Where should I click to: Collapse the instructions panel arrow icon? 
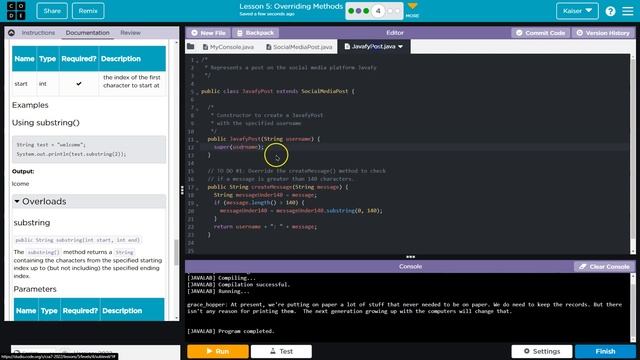click(x=11, y=33)
